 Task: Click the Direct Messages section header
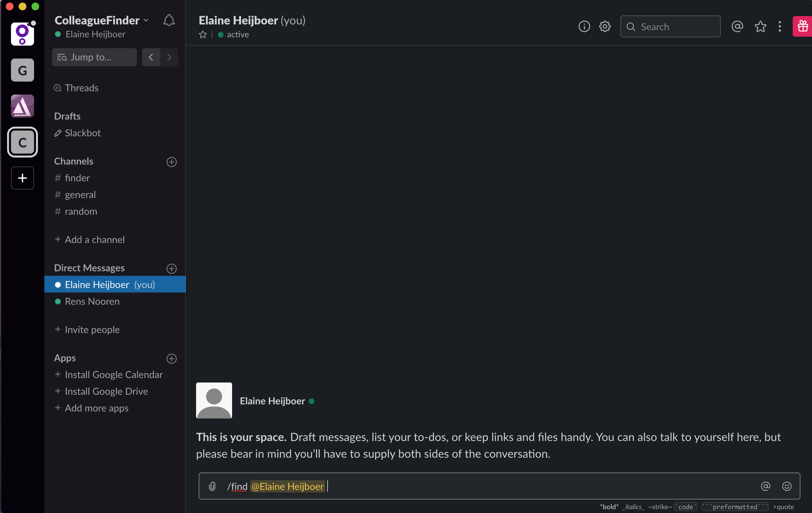(89, 268)
